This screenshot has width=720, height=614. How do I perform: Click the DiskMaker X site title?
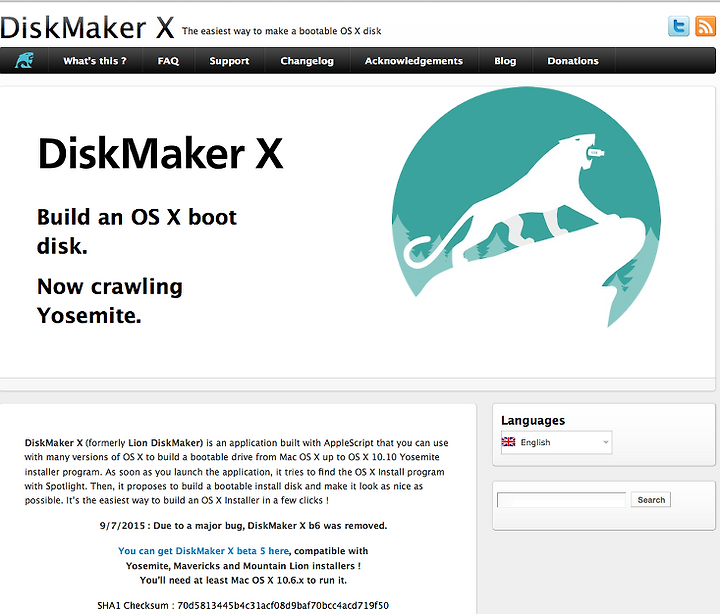click(87, 28)
